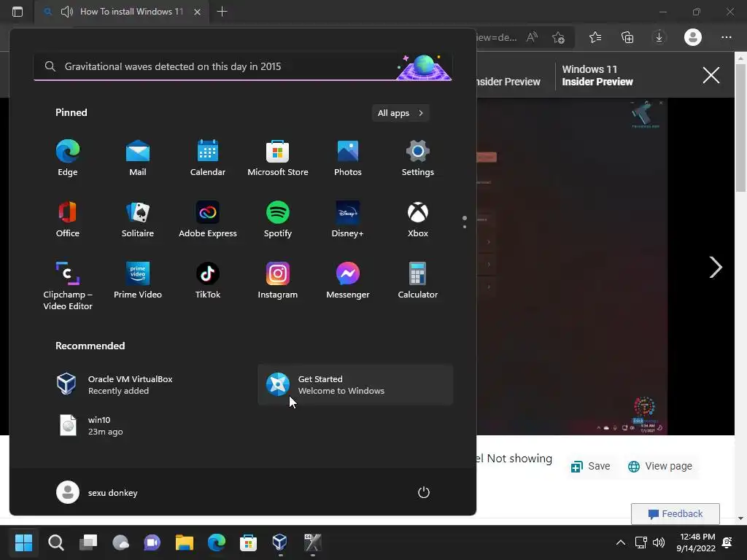747x560 pixels.
Task: Open the clock showing 12:48 PM
Action: coord(697,542)
